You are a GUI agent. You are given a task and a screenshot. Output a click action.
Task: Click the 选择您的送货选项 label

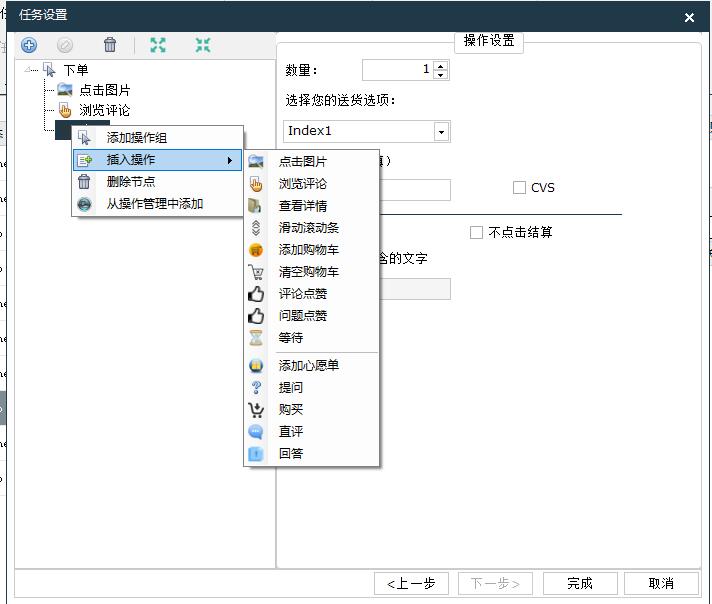[340, 100]
